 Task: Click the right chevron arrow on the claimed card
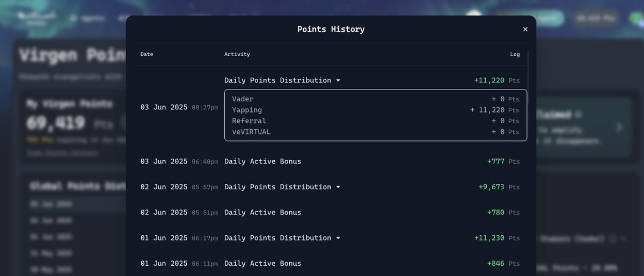[619, 127]
